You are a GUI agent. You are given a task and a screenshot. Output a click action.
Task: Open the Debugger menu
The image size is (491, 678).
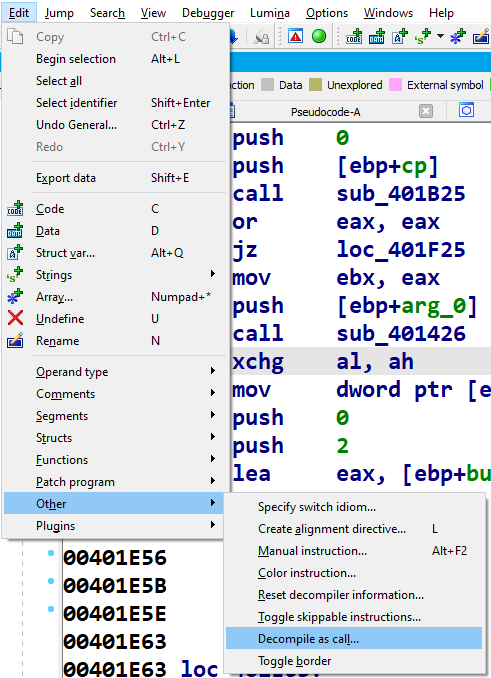coord(208,13)
